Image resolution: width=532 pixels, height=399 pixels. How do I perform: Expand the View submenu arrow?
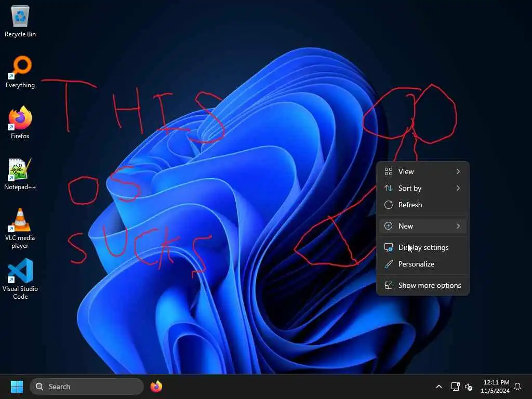458,171
